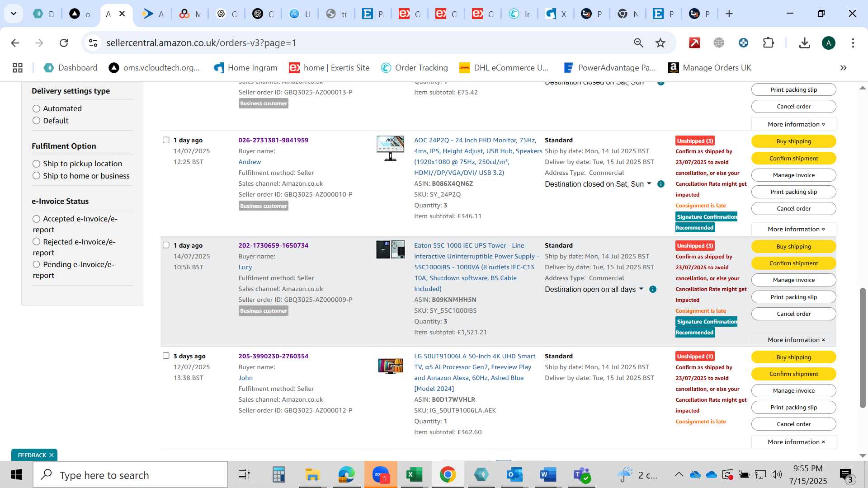Select the Default delivery settings radio
868x488 pixels.
tap(37, 121)
